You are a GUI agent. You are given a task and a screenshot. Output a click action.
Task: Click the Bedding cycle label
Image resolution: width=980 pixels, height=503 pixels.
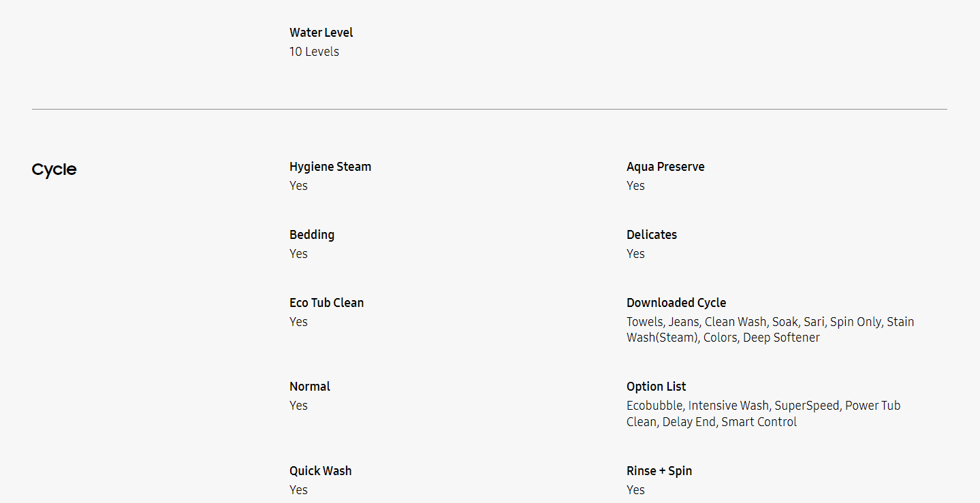point(312,235)
